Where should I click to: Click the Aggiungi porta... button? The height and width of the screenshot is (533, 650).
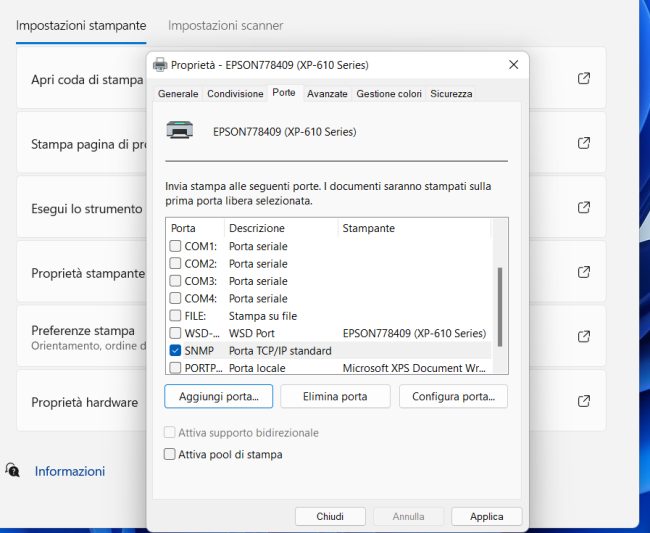click(x=218, y=397)
